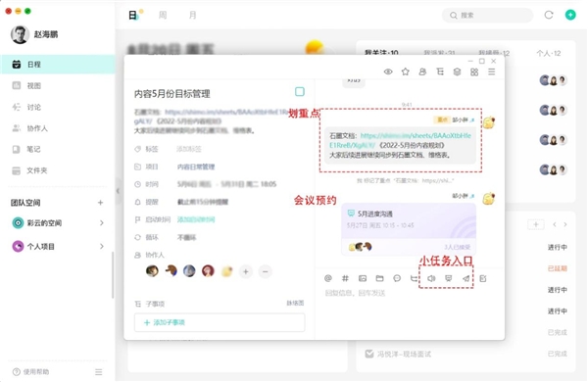
Task: Click the paper plane icon in chat toolbar
Action: coord(465,278)
